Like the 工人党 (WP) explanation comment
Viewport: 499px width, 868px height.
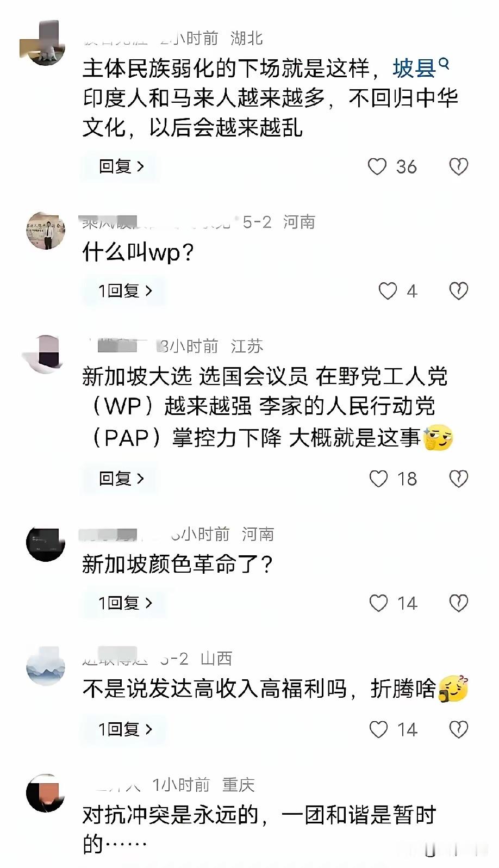pos(378,479)
